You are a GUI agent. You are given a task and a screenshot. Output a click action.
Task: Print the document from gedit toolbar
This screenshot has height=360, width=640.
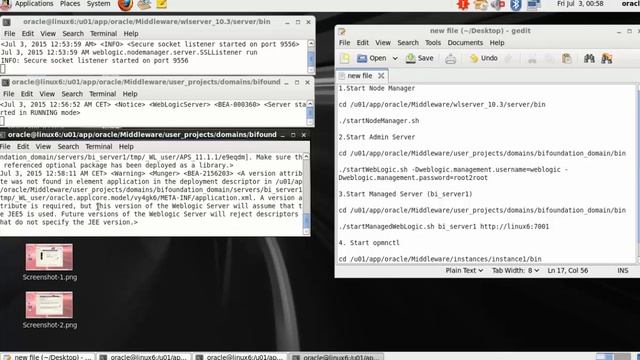pyautogui.click(x=451, y=58)
